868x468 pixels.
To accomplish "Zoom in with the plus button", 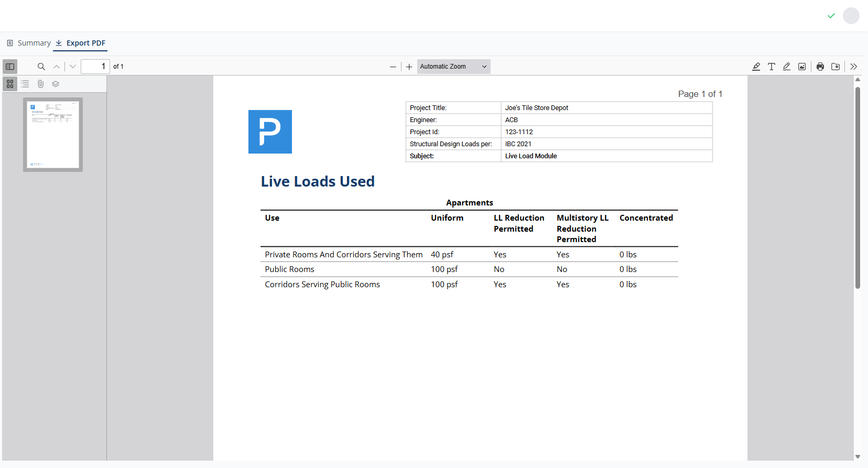I will (409, 67).
